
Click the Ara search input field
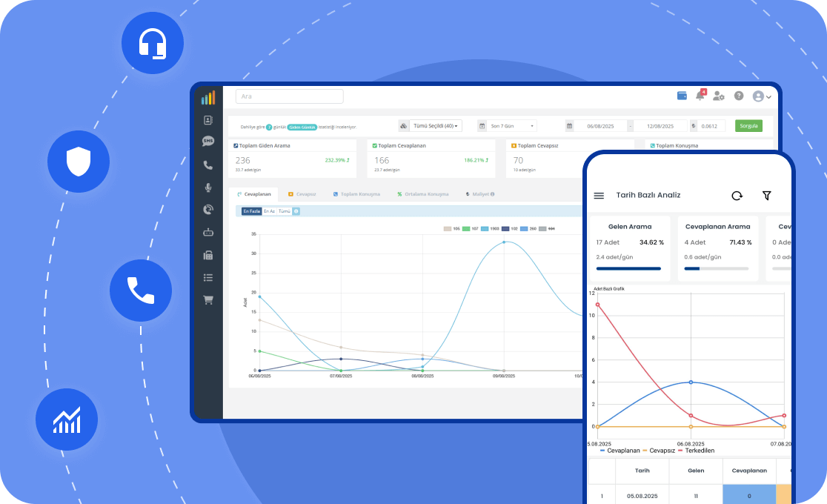click(x=289, y=96)
